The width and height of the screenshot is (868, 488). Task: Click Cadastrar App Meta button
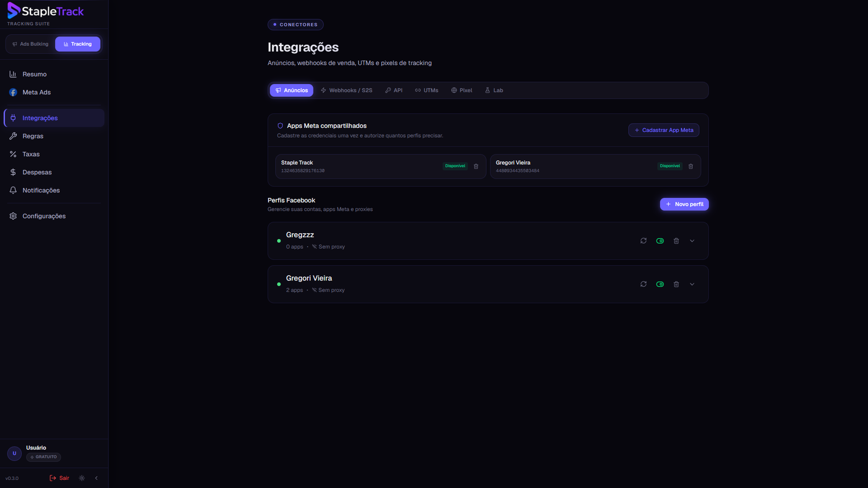pos(663,130)
